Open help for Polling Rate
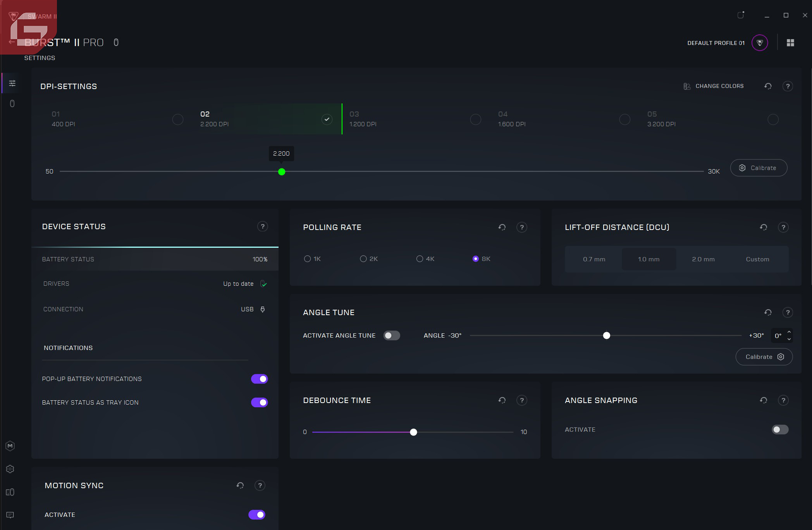812x530 pixels. click(x=522, y=228)
